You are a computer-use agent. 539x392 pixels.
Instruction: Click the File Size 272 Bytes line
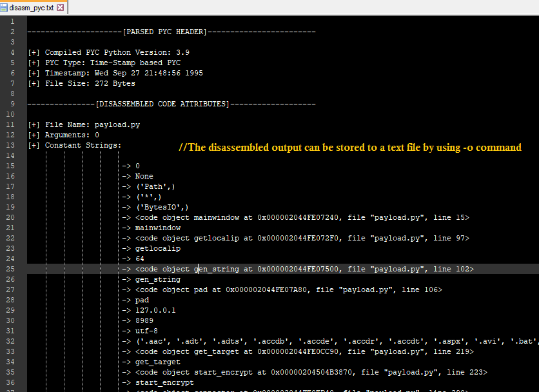[x=81, y=83]
